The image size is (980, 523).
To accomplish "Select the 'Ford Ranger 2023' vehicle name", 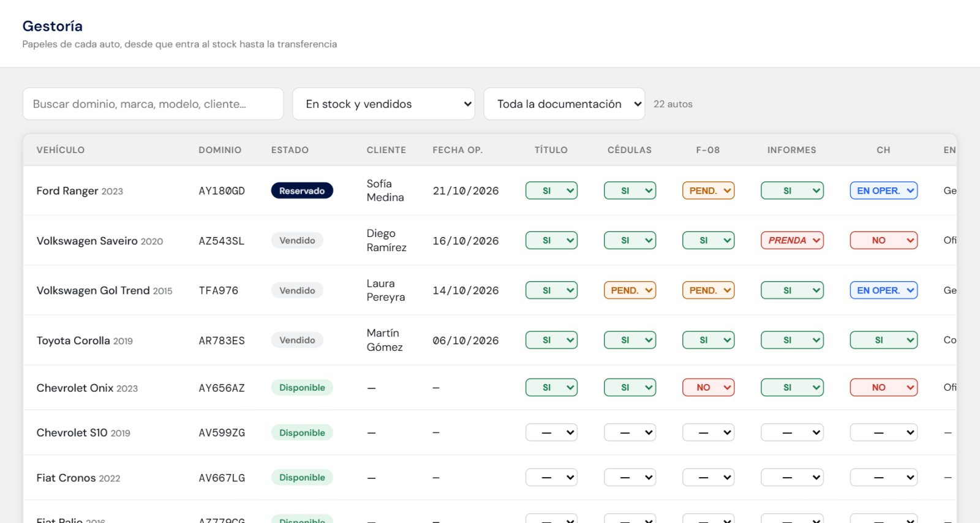I will (x=80, y=191).
